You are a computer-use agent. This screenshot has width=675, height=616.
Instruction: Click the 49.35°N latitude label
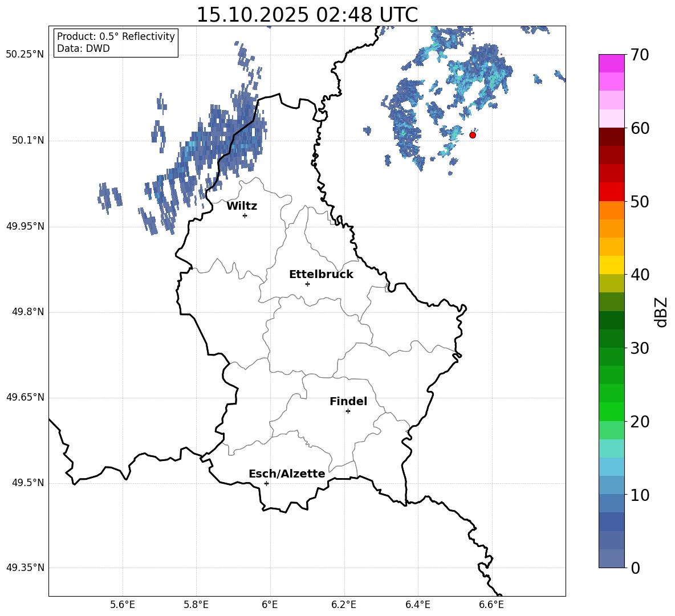25,568
